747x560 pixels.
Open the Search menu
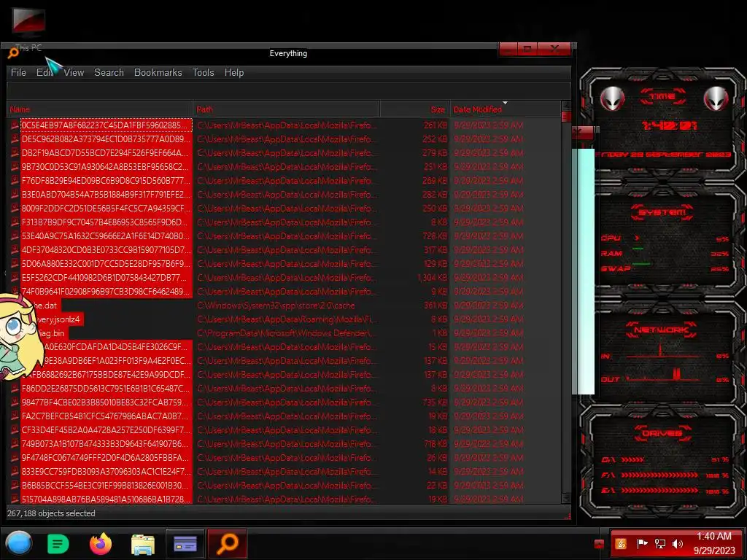click(x=109, y=72)
